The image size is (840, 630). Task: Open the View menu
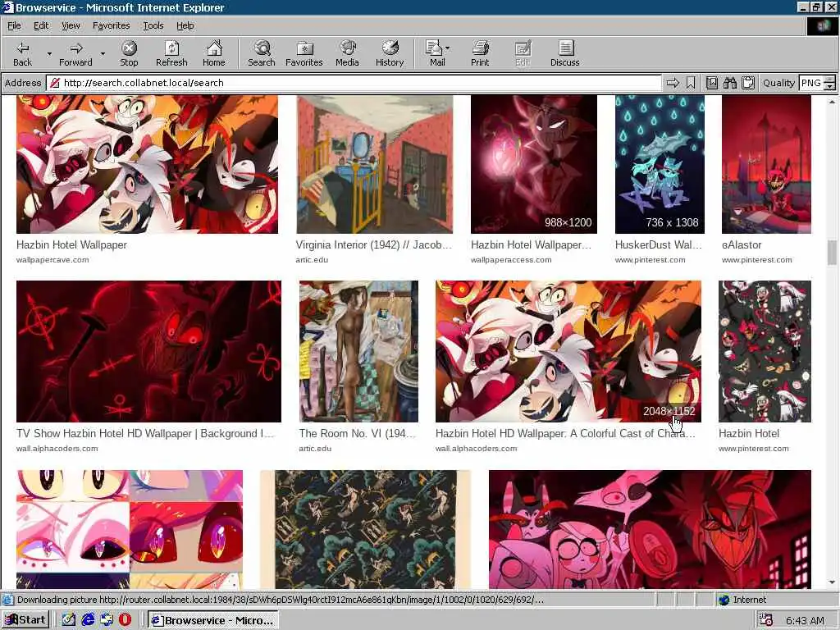pos(71,25)
